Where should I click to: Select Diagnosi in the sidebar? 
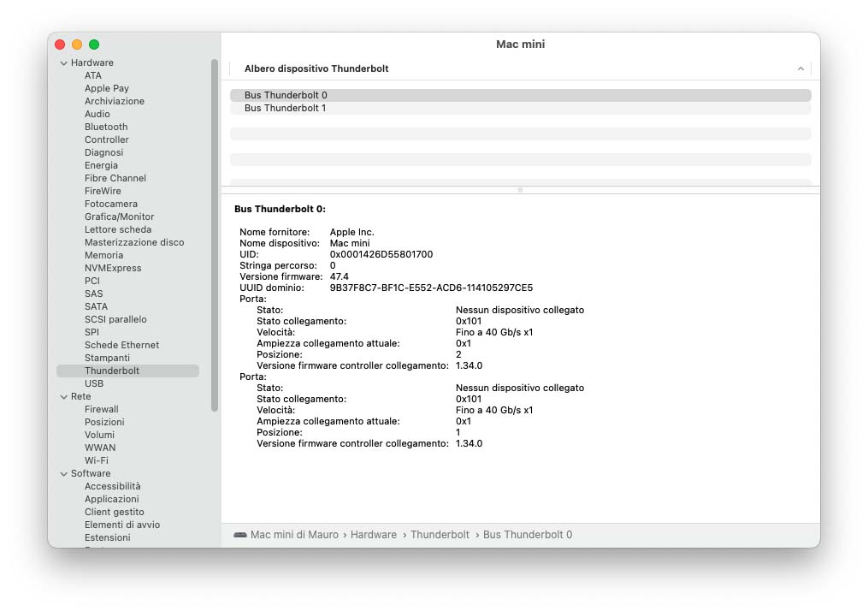click(104, 152)
